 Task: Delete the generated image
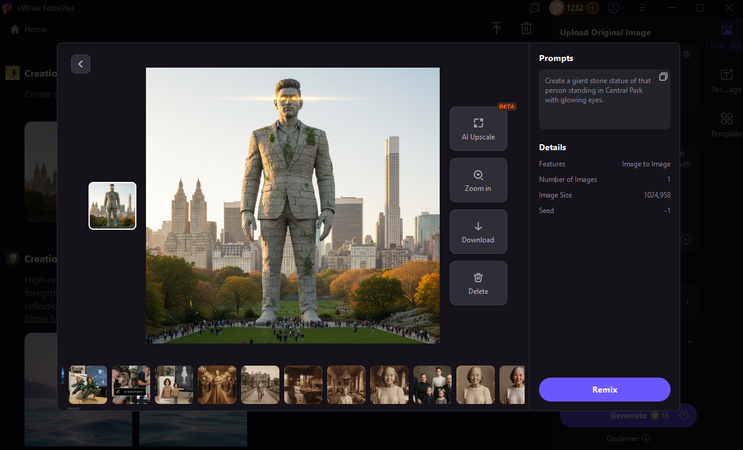tap(478, 283)
